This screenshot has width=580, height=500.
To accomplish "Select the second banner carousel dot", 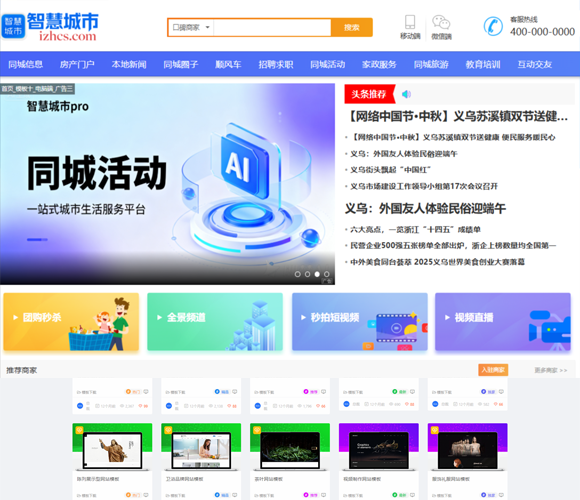I will [x=307, y=274].
